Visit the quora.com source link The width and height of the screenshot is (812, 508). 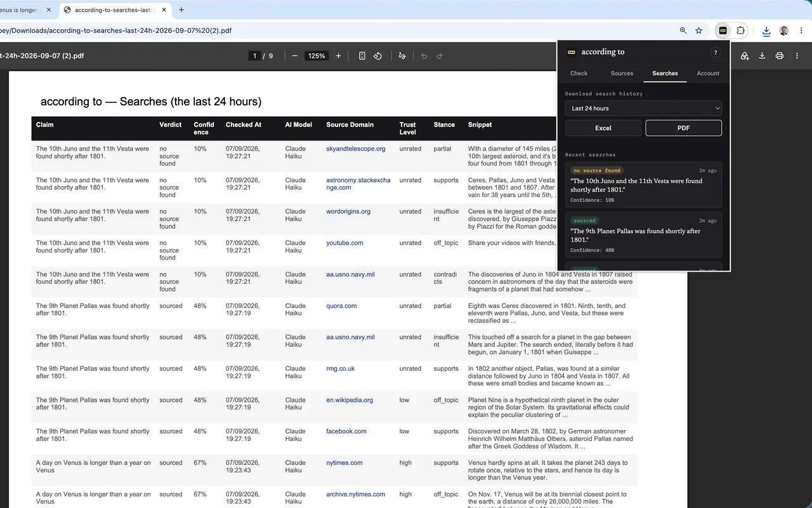click(341, 305)
